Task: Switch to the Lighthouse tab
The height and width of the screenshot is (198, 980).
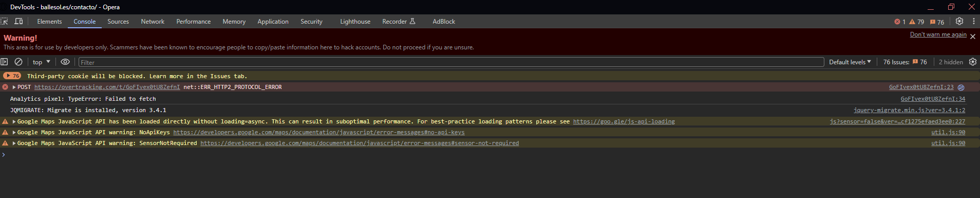Action: coord(355,22)
